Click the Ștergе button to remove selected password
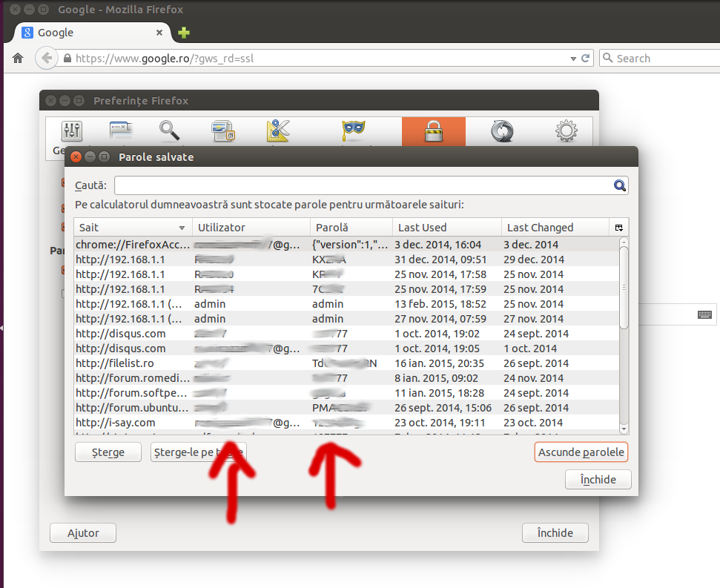The height and width of the screenshot is (588, 720). click(108, 452)
